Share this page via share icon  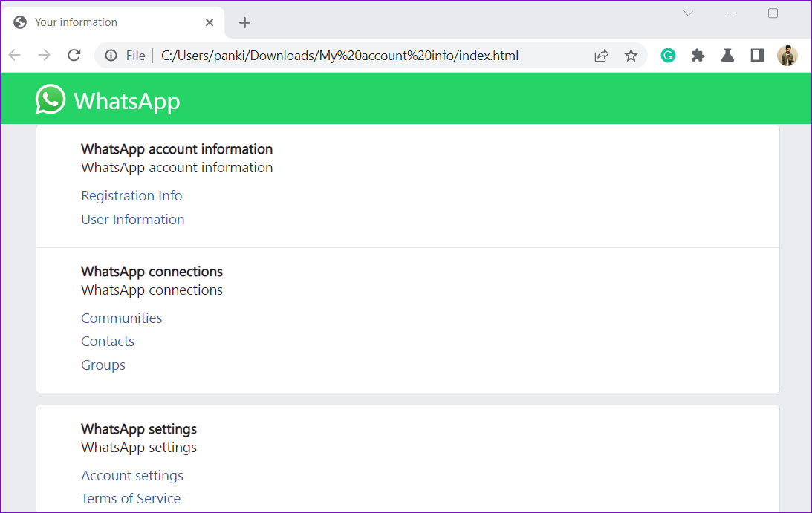point(601,56)
